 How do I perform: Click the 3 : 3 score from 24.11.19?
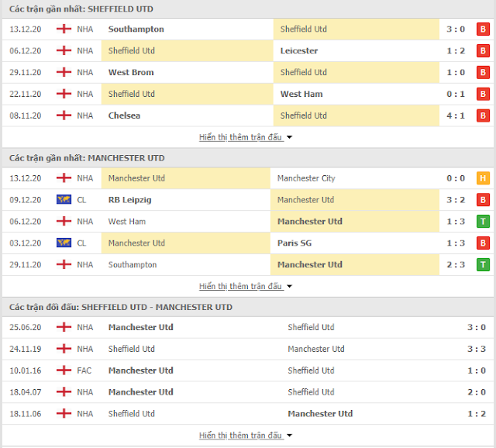click(x=477, y=349)
